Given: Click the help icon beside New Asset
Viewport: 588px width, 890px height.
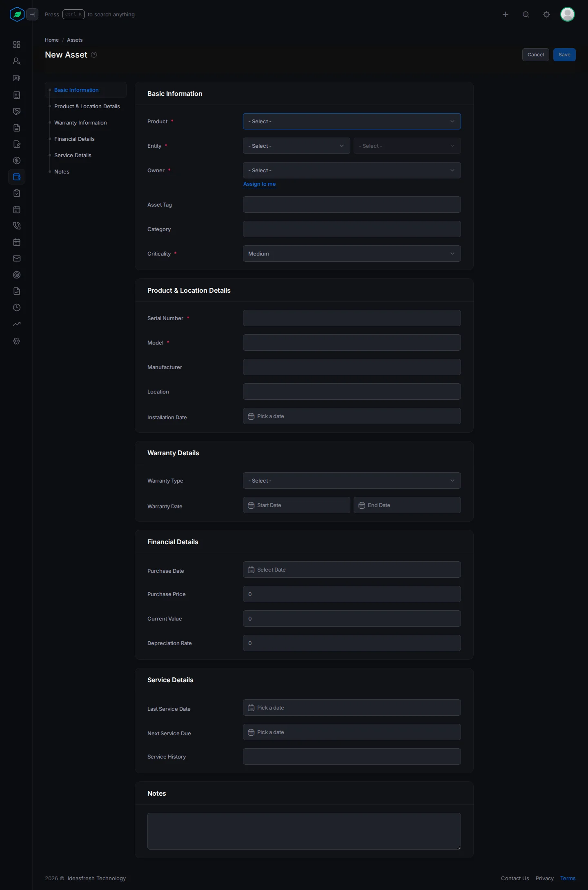Looking at the screenshot, I should coord(94,55).
